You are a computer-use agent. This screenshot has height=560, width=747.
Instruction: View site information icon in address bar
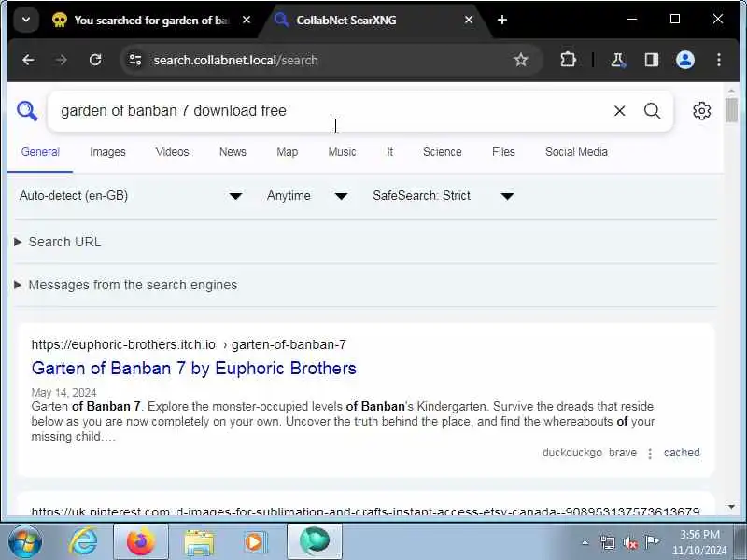click(135, 60)
